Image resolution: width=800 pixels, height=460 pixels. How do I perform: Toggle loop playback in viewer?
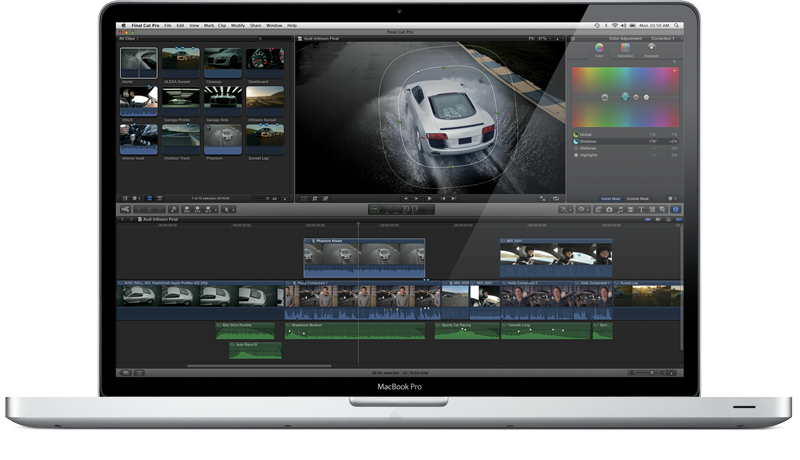click(x=556, y=198)
